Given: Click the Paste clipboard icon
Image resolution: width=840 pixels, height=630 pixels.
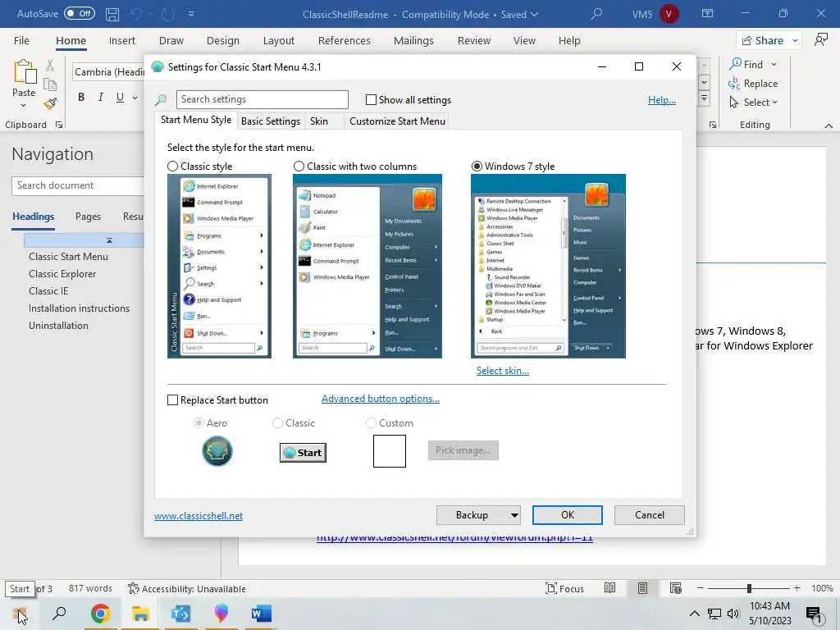Looking at the screenshot, I should [25, 72].
